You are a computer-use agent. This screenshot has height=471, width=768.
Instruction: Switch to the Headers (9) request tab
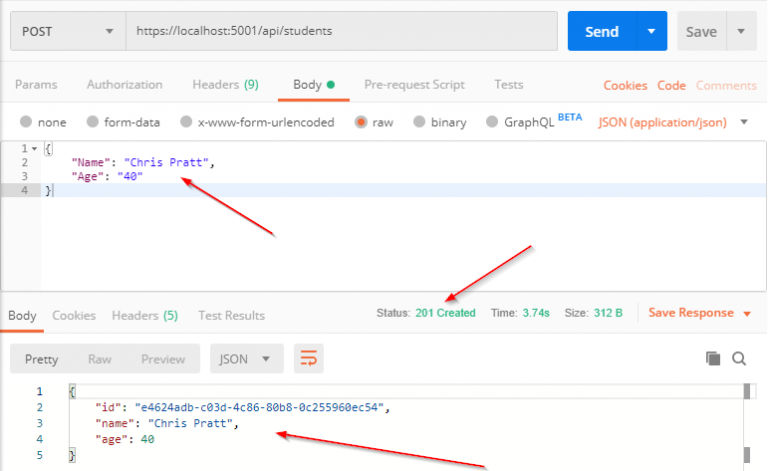(x=225, y=85)
